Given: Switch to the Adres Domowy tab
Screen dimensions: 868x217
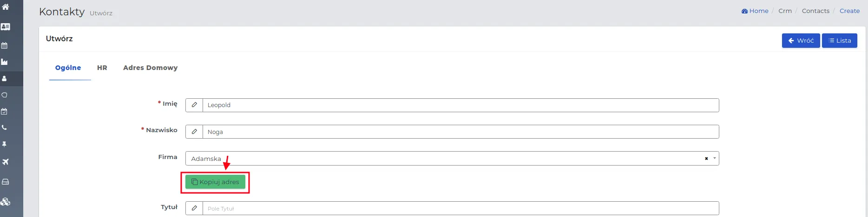Looking at the screenshot, I should click(150, 68).
